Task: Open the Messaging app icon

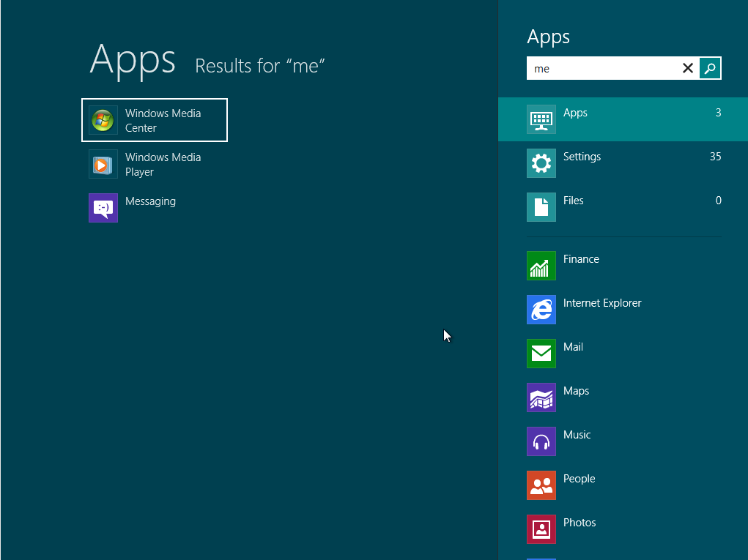Action: click(103, 208)
